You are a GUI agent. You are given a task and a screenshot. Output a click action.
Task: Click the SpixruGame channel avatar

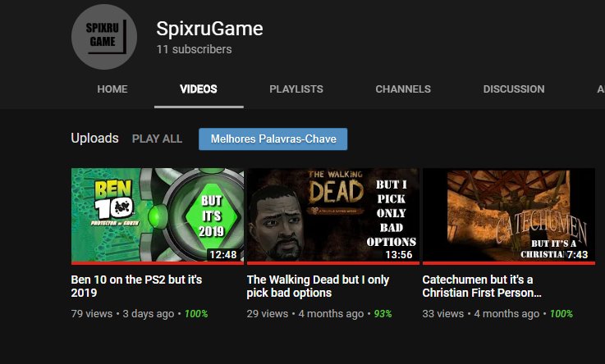tap(104, 37)
